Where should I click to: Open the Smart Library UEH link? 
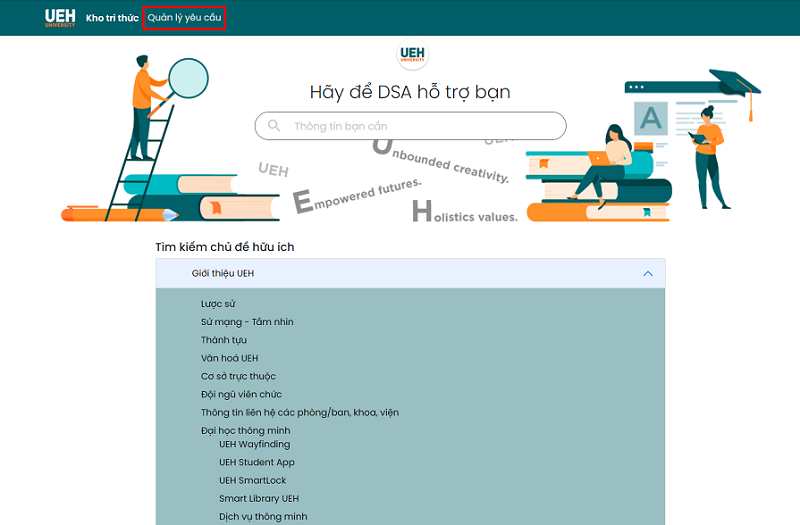(259, 498)
